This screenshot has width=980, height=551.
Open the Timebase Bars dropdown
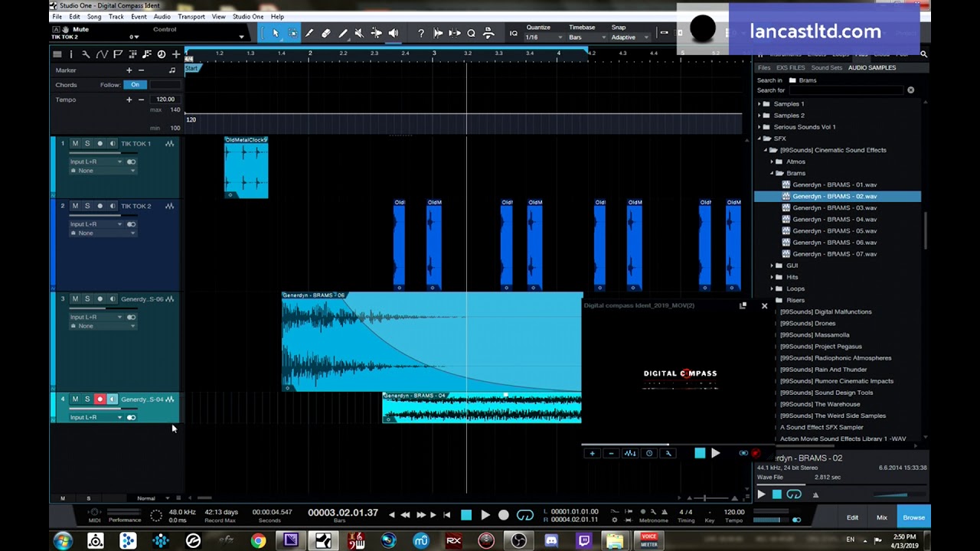click(586, 37)
